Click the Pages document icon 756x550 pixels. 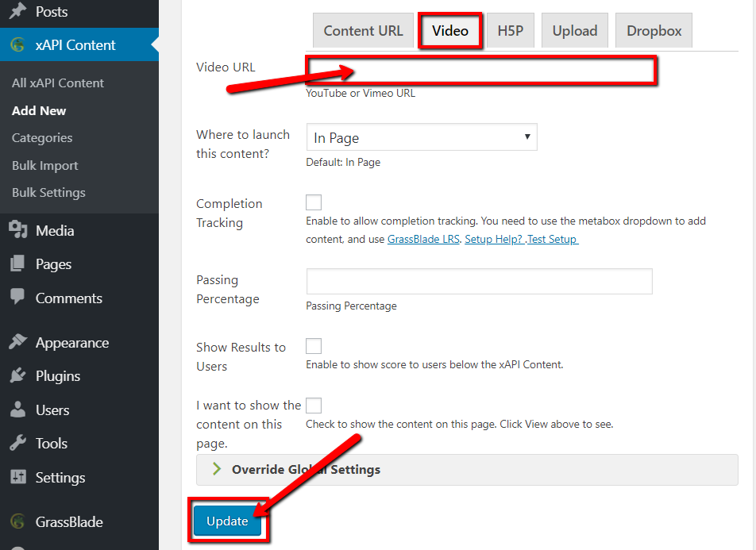pos(17,263)
